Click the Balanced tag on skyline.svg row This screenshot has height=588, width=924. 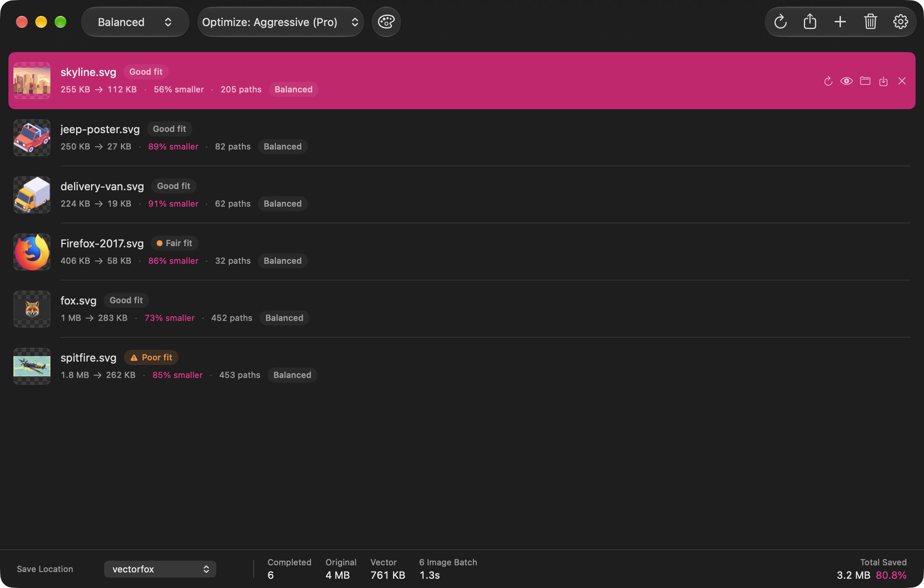[294, 89]
